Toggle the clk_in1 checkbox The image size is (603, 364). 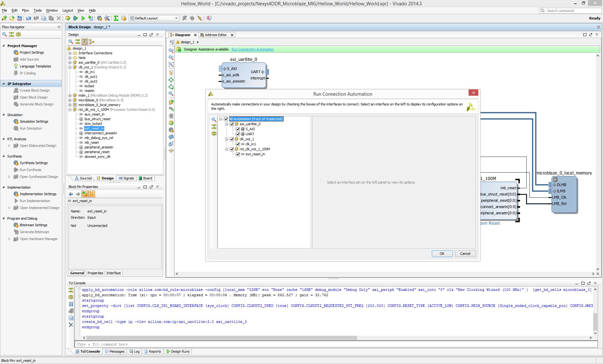238,144
